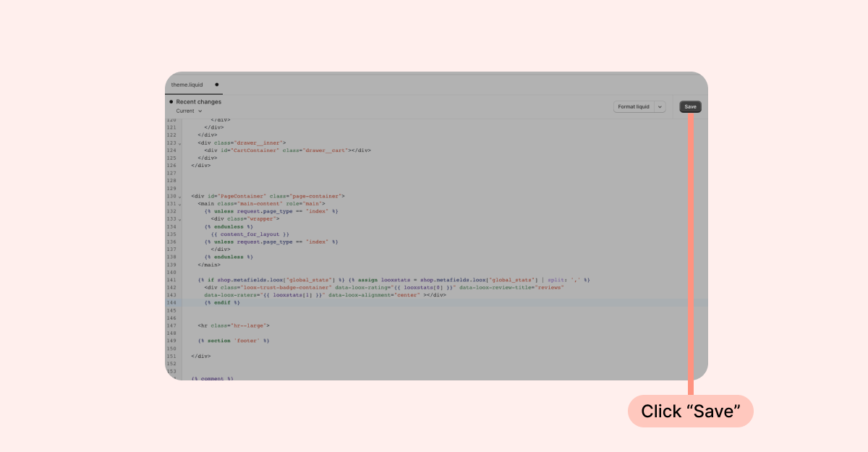Screen dimensions: 868x452
Task: Collapse the code fold at line 123
Action: [x=180, y=143]
